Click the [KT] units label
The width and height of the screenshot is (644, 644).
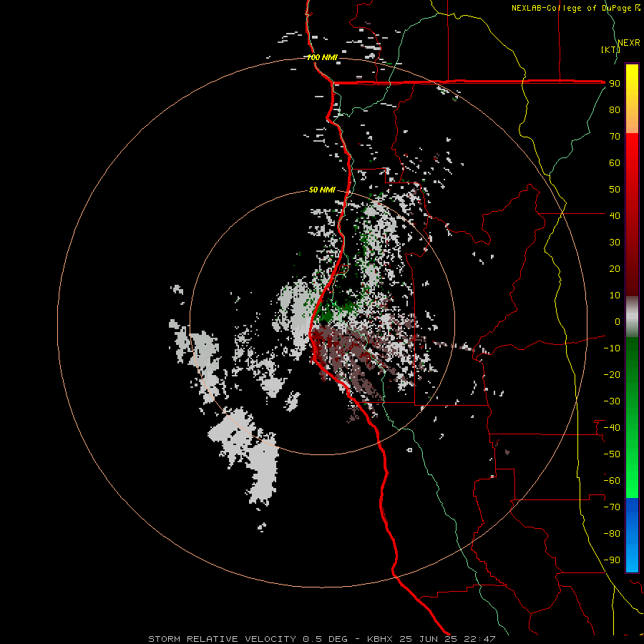(x=610, y=49)
